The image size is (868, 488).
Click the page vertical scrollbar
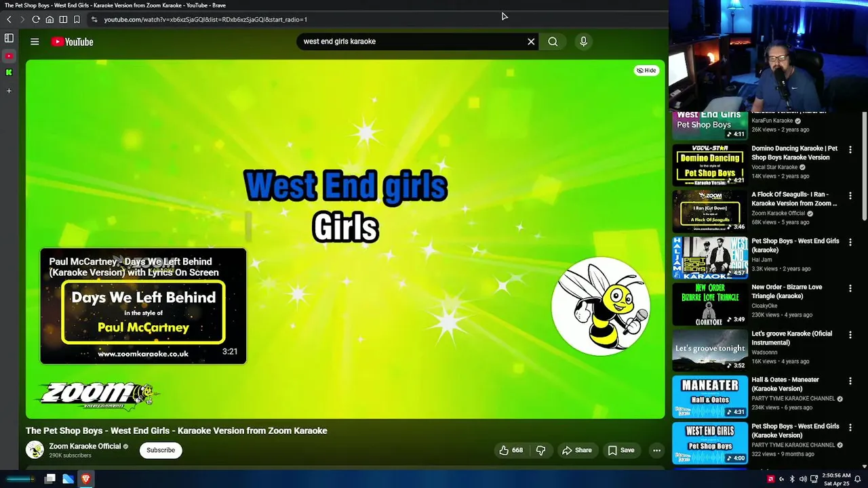(865, 166)
